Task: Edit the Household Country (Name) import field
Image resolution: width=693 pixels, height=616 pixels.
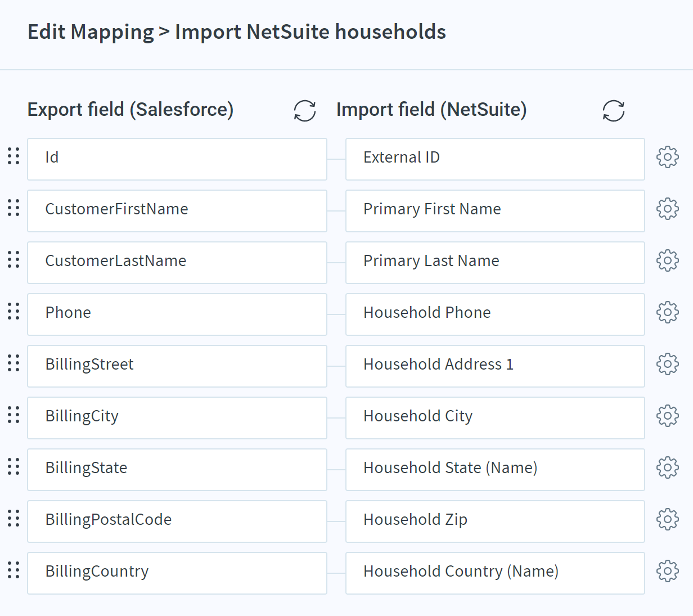Action: pos(495,573)
